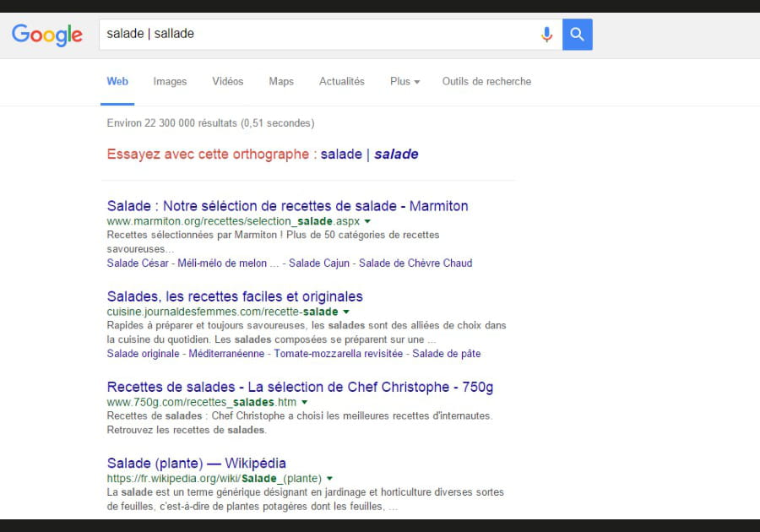760x532 pixels.
Task: Start voice search with microphone icon
Action: (x=546, y=35)
